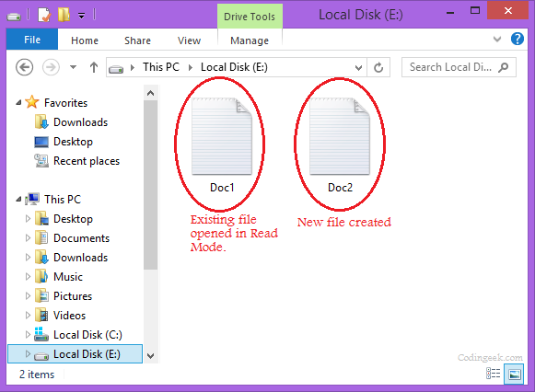Click the Up one level arrow
This screenshot has height=392, width=535.
point(94,67)
